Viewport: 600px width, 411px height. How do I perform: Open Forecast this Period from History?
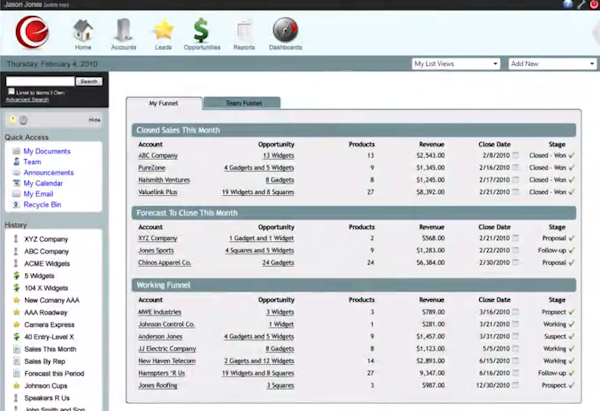click(x=54, y=373)
